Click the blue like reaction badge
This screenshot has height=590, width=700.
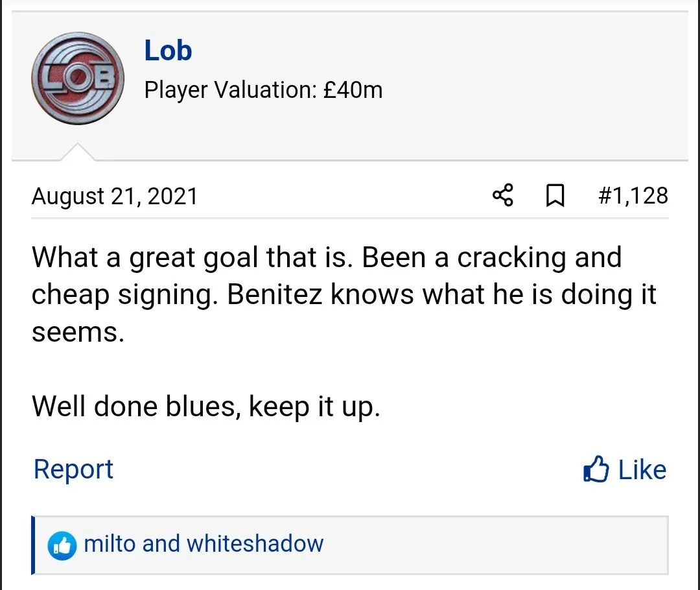[61, 545]
